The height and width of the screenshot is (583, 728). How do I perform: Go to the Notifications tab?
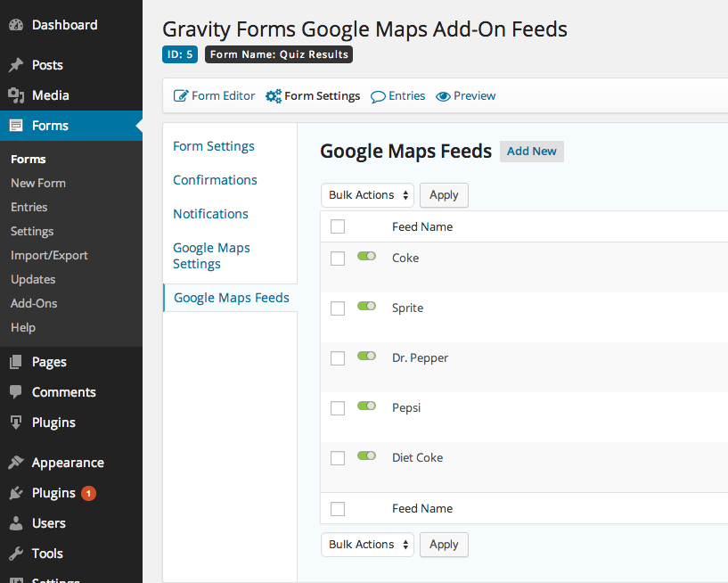click(x=211, y=214)
